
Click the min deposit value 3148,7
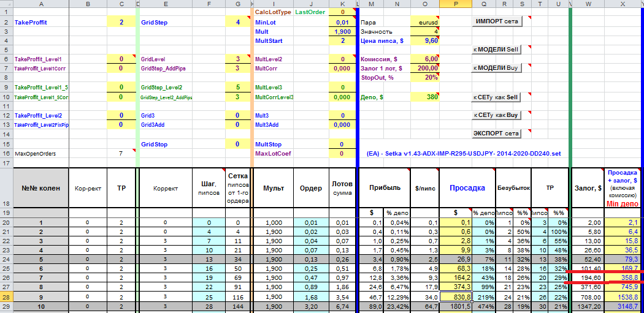click(x=623, y=306)
